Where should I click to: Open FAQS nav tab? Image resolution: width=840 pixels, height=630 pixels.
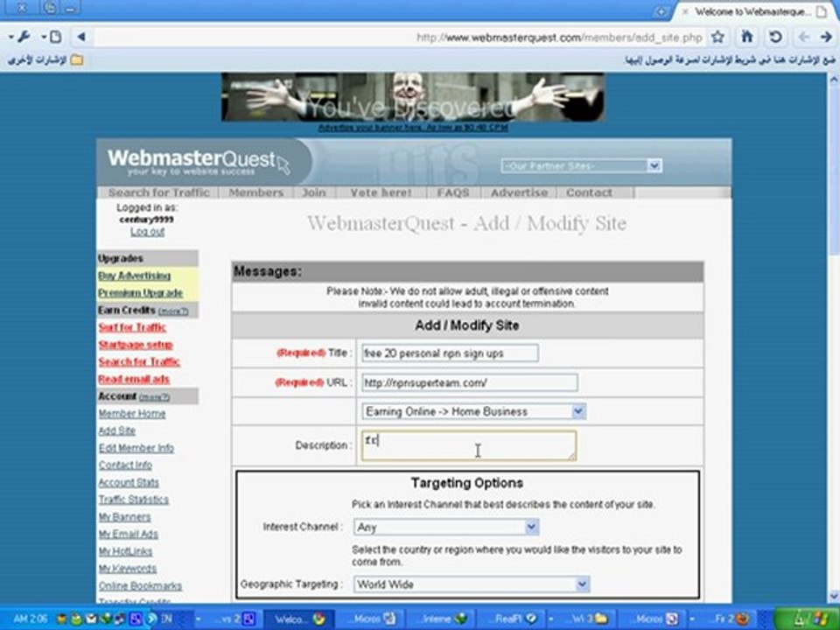pos(453,192)
